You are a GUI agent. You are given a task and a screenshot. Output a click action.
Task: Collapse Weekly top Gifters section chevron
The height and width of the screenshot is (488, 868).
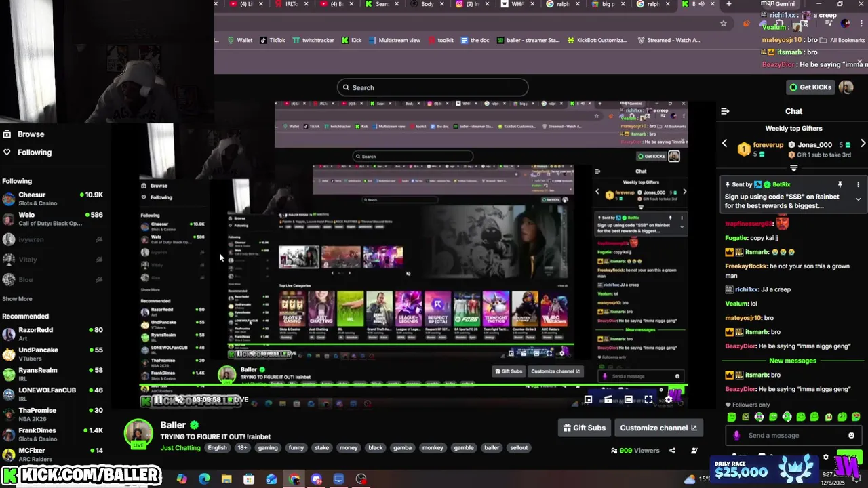793,168
